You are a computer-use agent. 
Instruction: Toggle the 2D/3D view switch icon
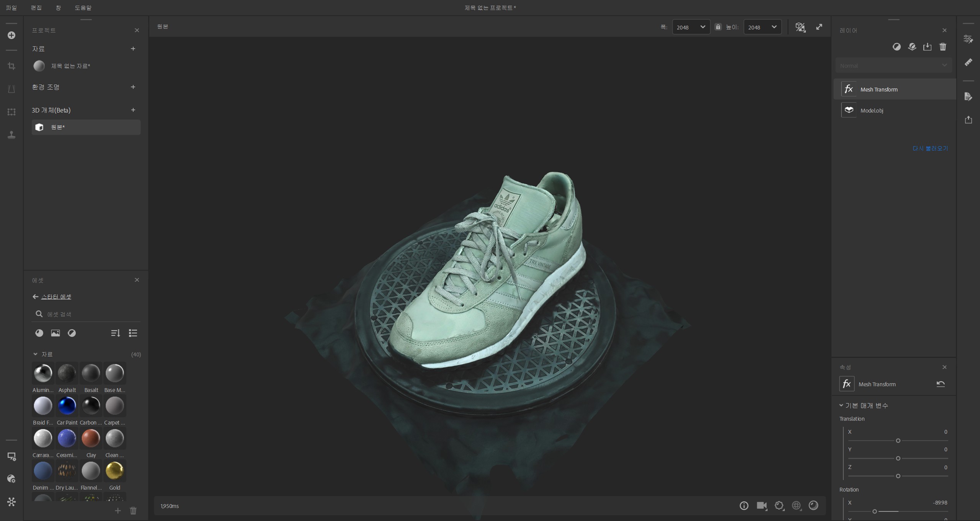point(800,27)
